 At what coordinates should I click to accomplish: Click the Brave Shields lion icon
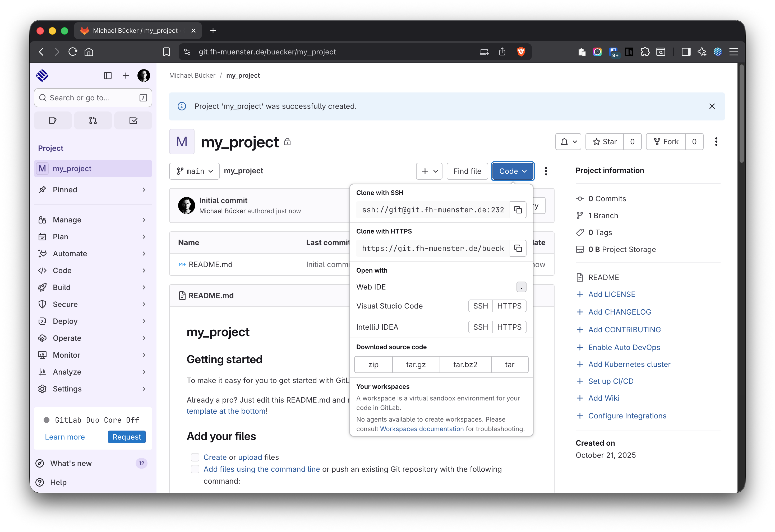521,52
